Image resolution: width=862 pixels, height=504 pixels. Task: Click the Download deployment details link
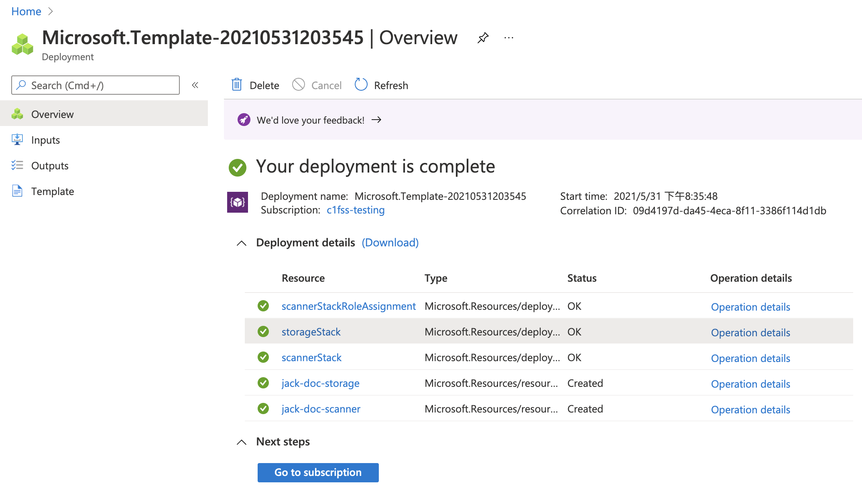(x=390, y=242)
